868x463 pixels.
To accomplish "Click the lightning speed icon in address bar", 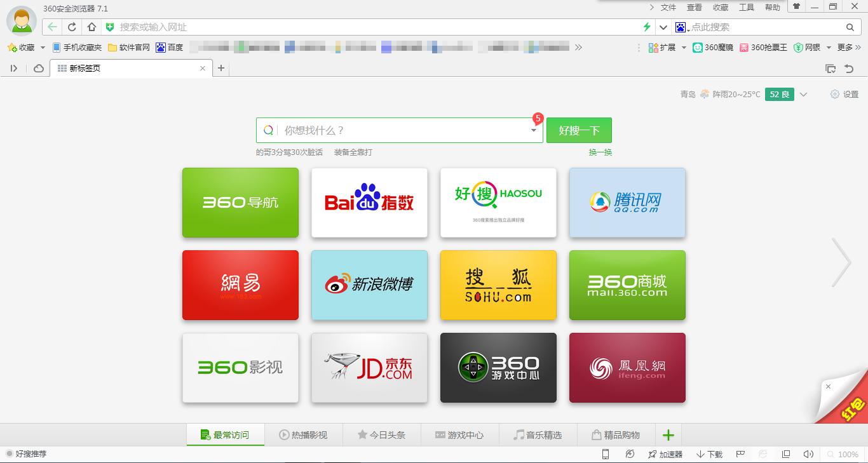I will (648, 27).
